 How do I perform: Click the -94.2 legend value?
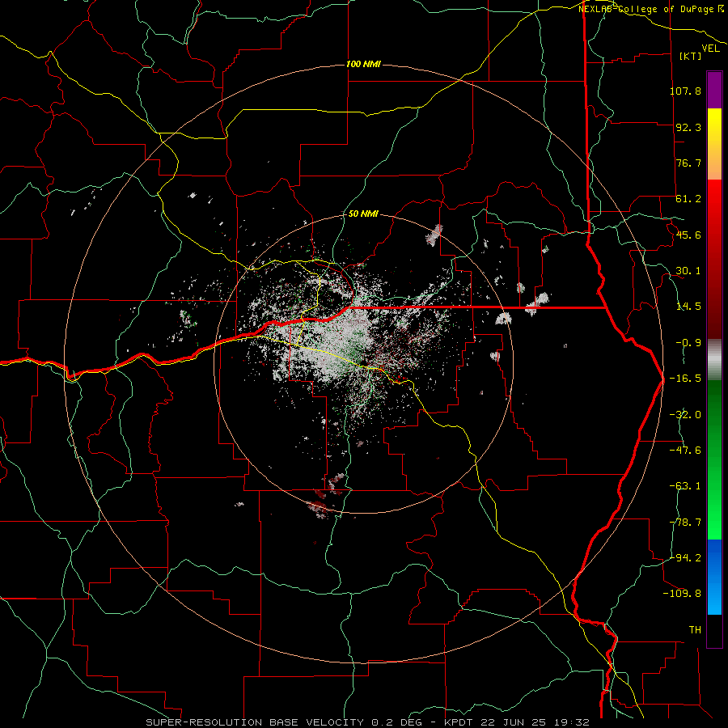pos(685,558)
